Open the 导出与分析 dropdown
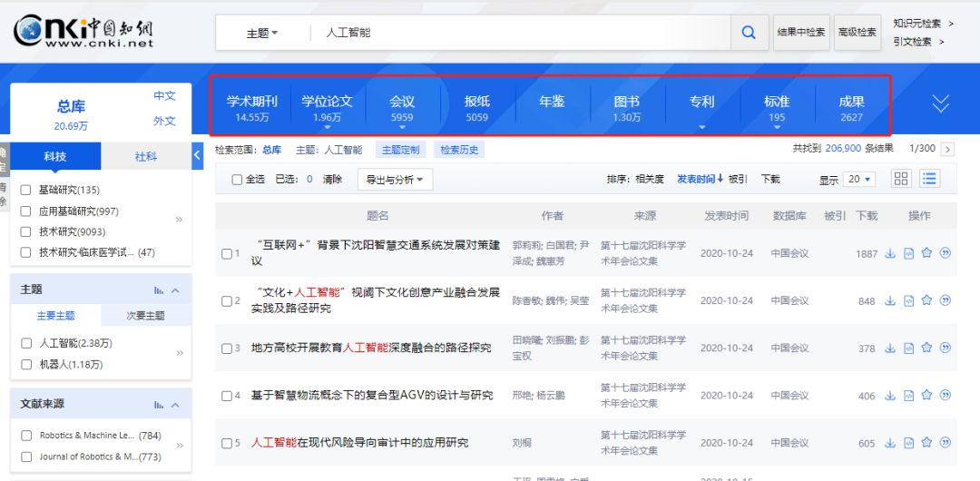980x481 pixels. click(395, 180)
